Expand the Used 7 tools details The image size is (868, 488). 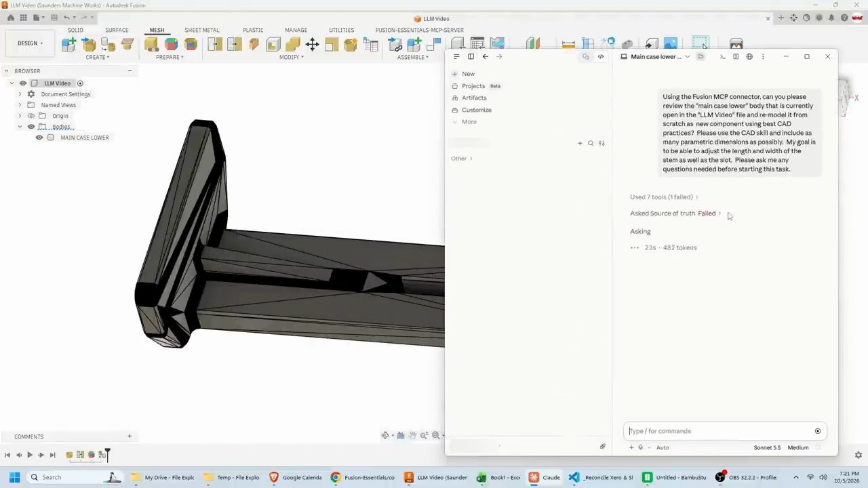point(663,197)
